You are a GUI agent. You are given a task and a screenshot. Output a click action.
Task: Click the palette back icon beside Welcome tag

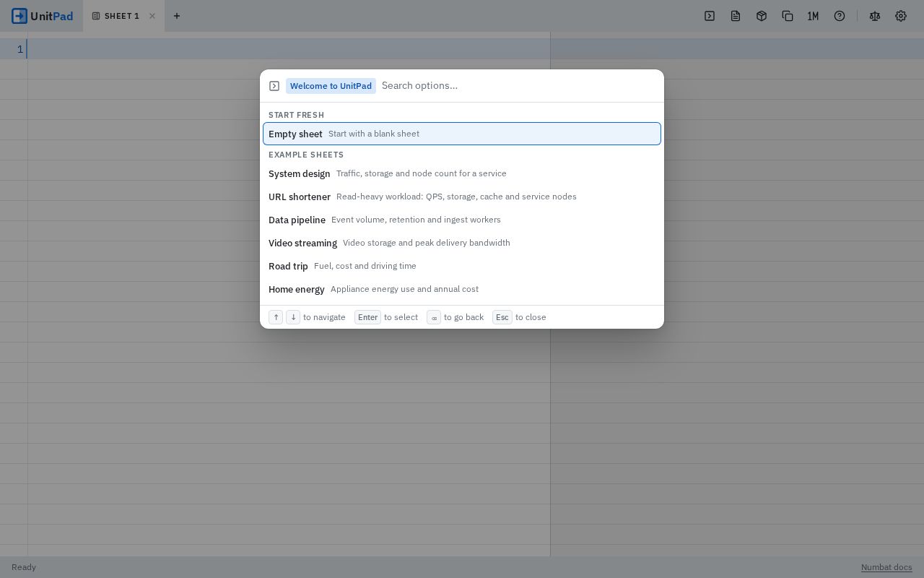pos(274,86)
